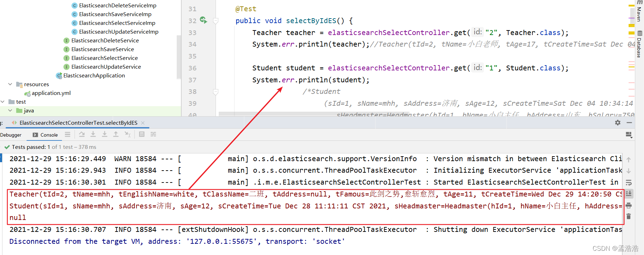The image size is (644, 255).
Task: Jump down the stack trace arrow
Action: click(629, 171)
